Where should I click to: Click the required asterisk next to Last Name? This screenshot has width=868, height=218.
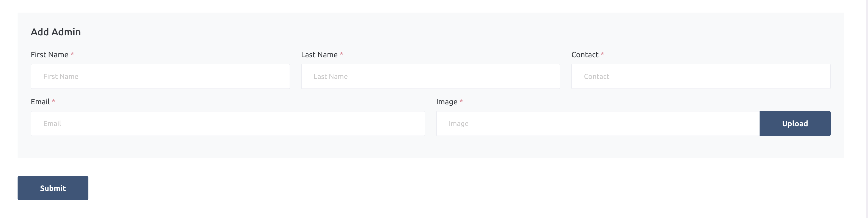click(x=341, y=54)
